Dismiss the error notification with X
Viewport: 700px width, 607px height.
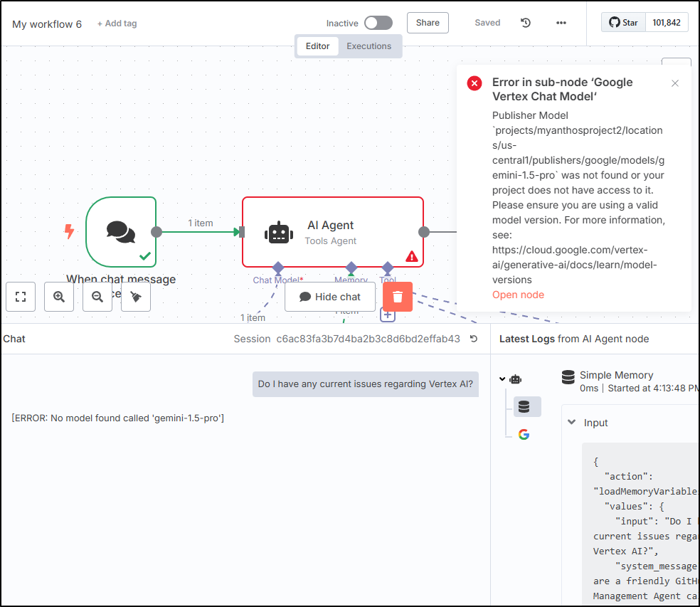[675, 83]
